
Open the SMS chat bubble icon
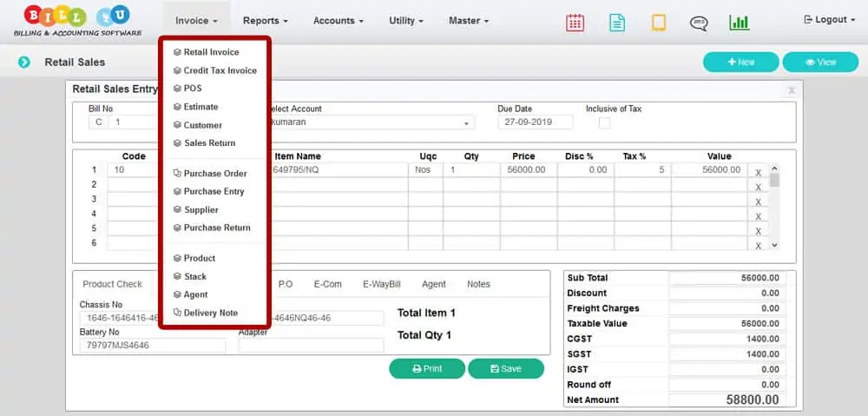699,23
